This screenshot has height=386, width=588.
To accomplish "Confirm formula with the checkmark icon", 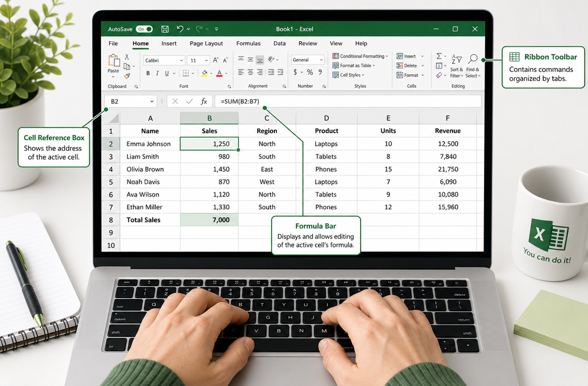I will coord(189,101).
